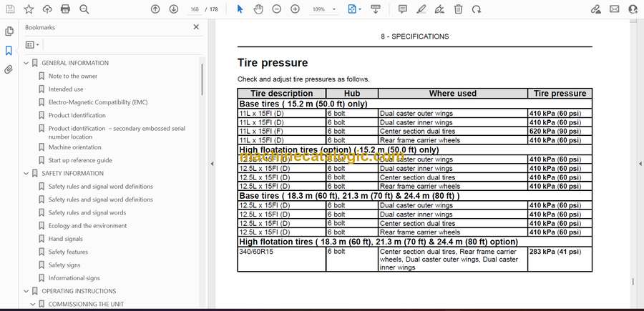Open the share with others person icon
This screenshot has height=311, width=644.
tap(633, 9)
